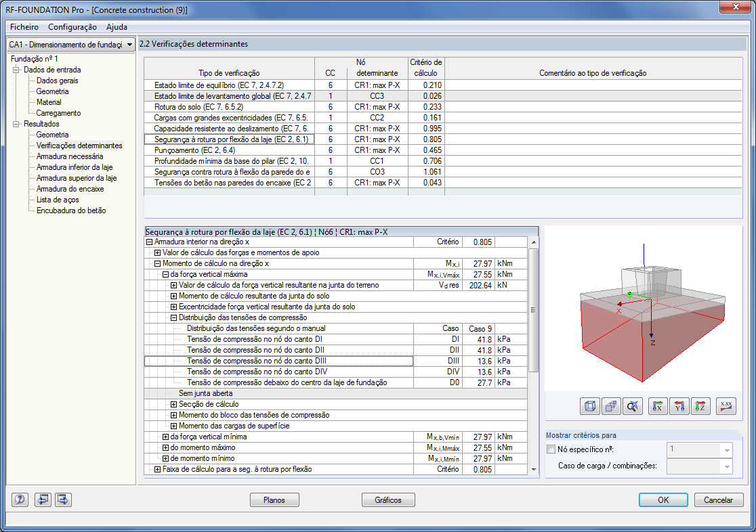Confirm with the OK button
The image size is (756, 532).
coord(663,500)
